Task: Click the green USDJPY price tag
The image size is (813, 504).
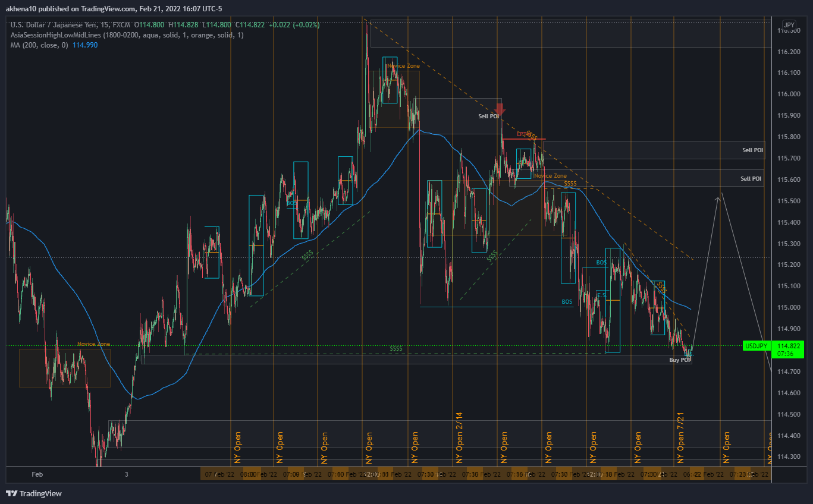Action: click(757, 345)
